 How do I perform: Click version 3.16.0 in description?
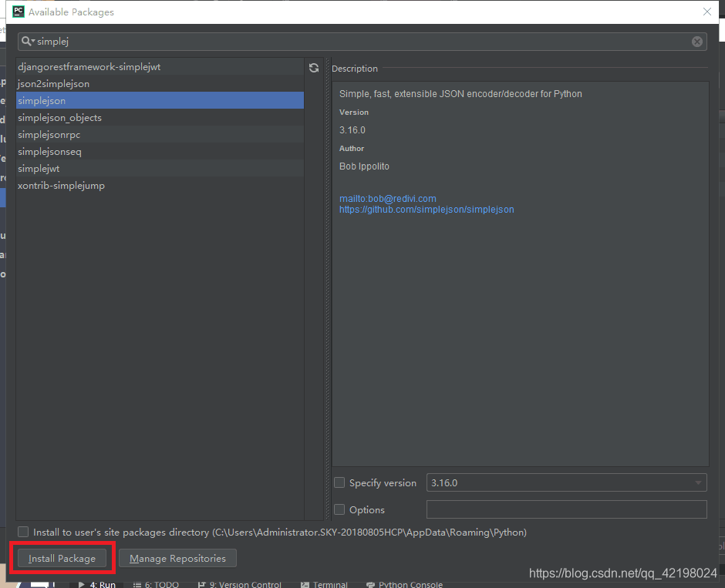(352, 130)
